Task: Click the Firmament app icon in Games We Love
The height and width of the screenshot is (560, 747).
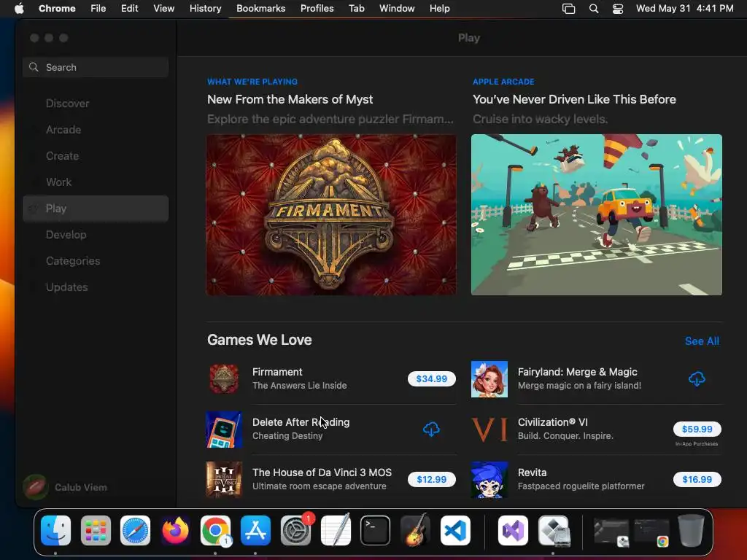Action: 224,379
